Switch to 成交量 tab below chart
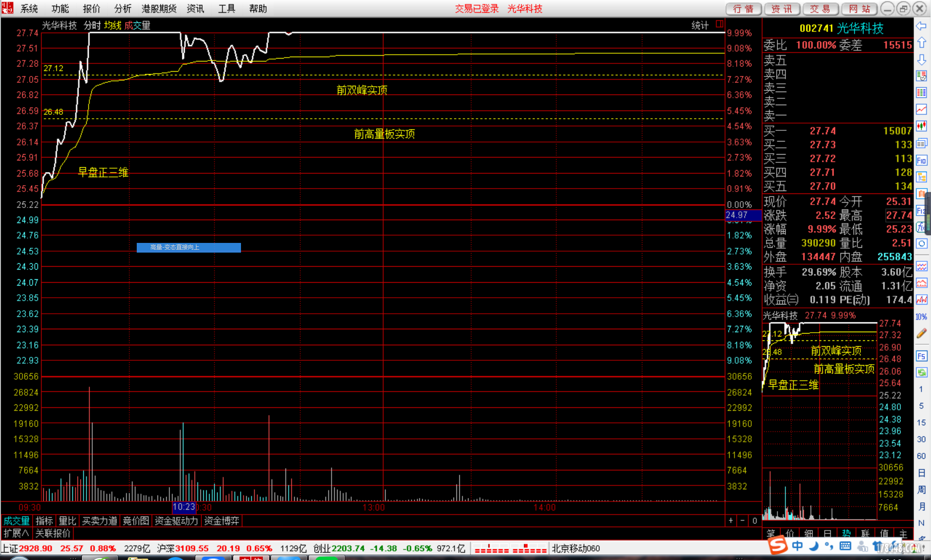The width and height of the screenshot is (931, 560). click(x=16, y=521)
